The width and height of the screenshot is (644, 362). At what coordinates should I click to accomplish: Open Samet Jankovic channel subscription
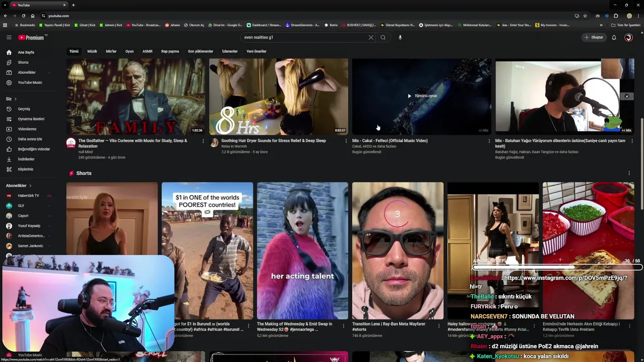pyautogui.click(x=30, y=246)
